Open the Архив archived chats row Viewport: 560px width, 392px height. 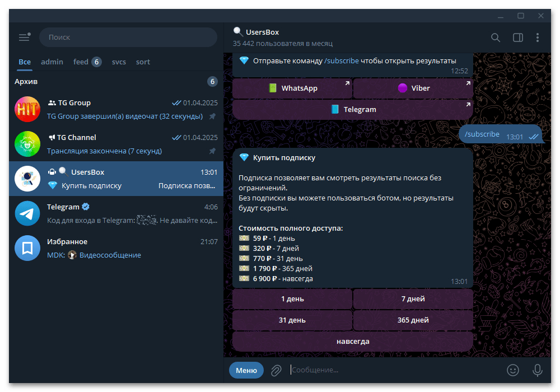pos(116,82)
